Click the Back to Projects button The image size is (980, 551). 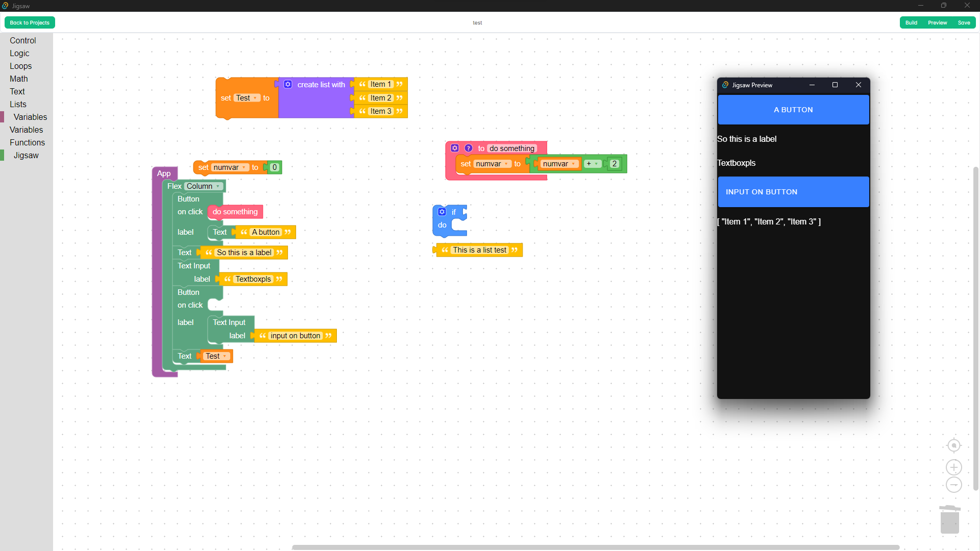pos(29,22)
